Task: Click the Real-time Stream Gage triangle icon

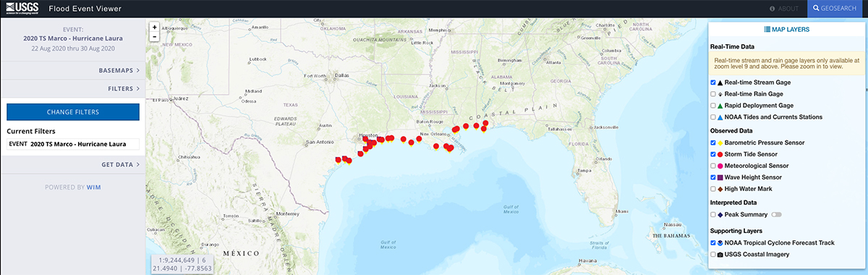Action: (720, 83)
